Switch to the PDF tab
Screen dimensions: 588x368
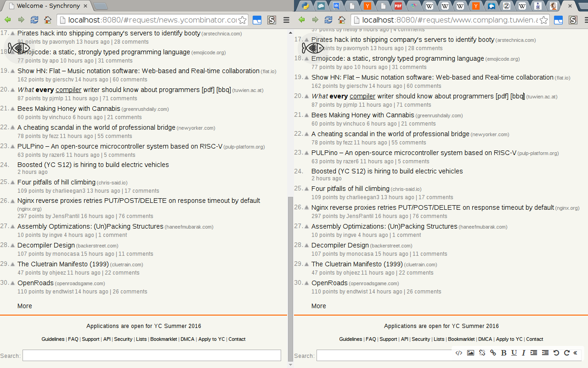[398, 6]
